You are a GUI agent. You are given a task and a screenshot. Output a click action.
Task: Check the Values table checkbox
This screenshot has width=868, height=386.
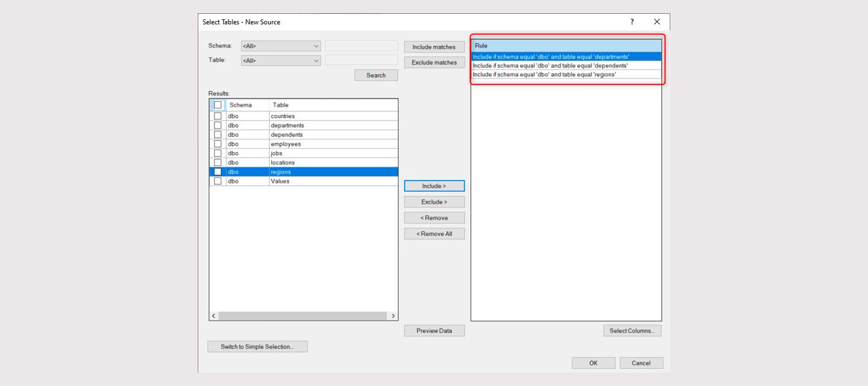(x=218, y=181)
